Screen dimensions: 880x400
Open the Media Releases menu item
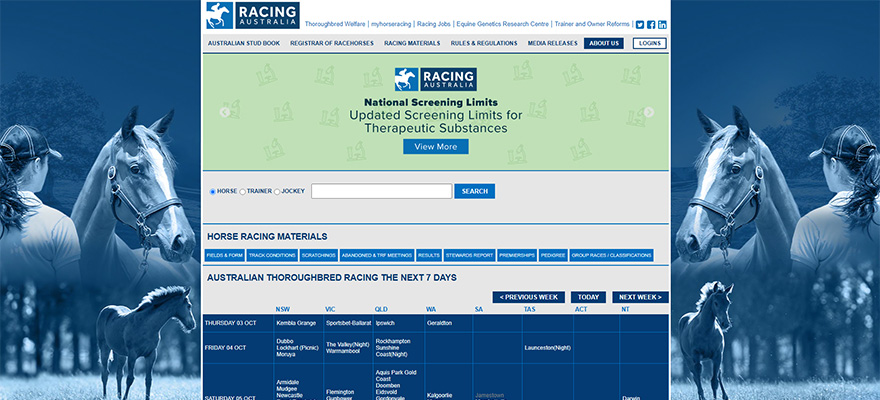(x=552, y=44)
